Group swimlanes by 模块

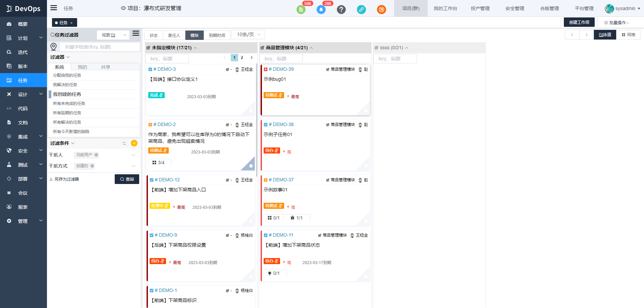195,35
